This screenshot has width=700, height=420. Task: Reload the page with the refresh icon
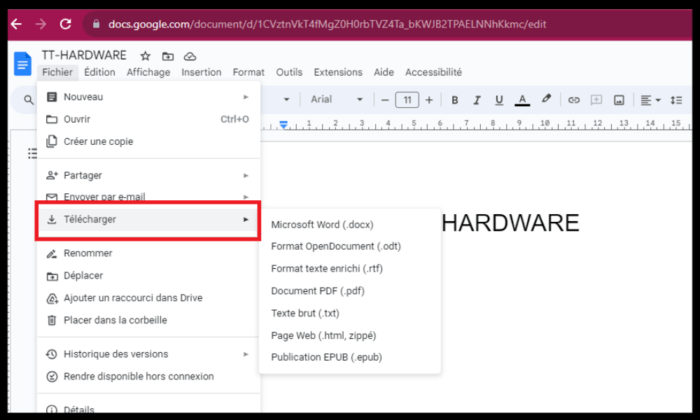pos(66,24)
